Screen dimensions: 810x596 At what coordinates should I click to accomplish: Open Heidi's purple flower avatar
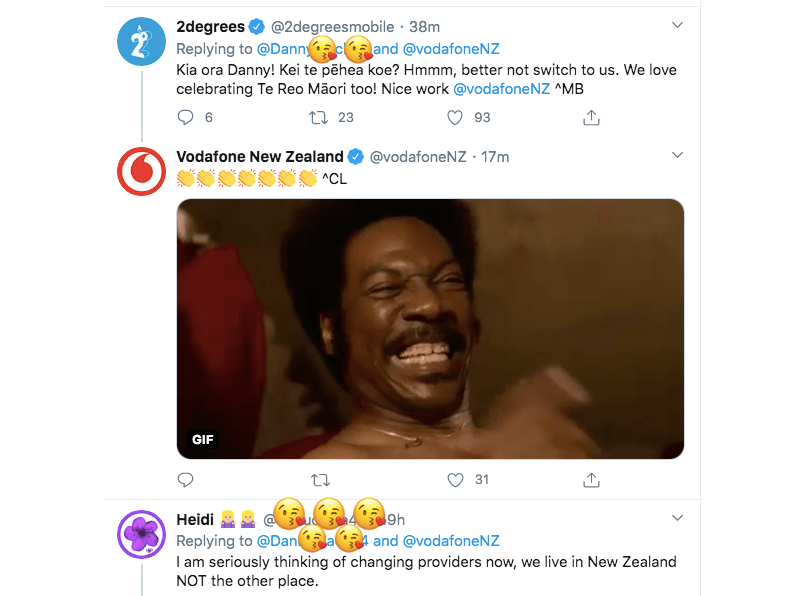142,534
